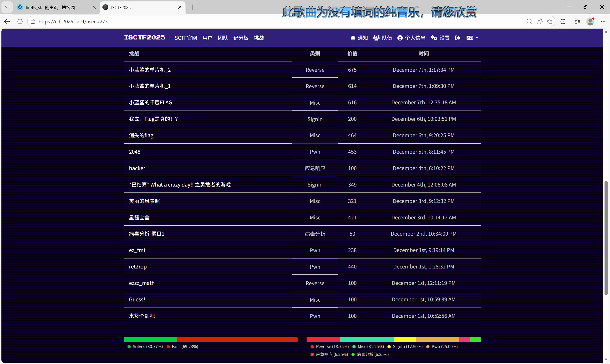This screenshot has width=610, height=364.
Task: Open favorites list icon in toolbar
Action: tap(577, 21)
